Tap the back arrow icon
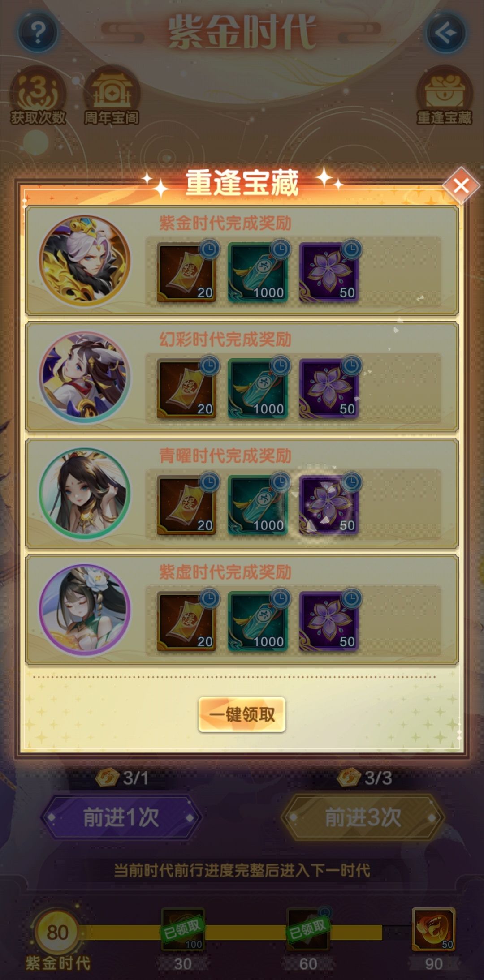 (445, 32)
